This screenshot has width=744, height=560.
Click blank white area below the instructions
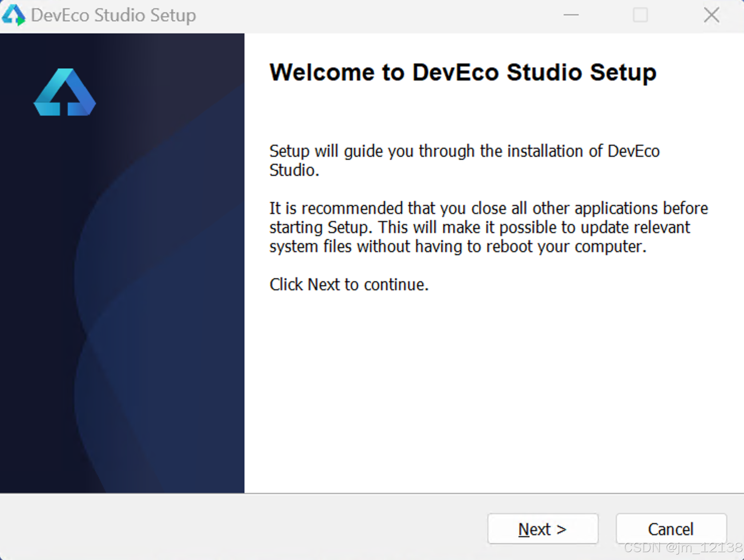[494, 393]
